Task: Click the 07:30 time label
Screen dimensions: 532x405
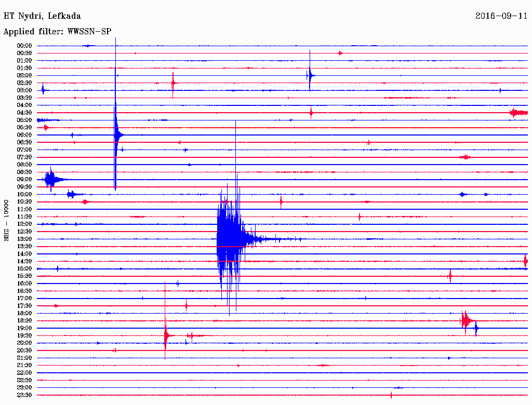Action: (24, 157)
